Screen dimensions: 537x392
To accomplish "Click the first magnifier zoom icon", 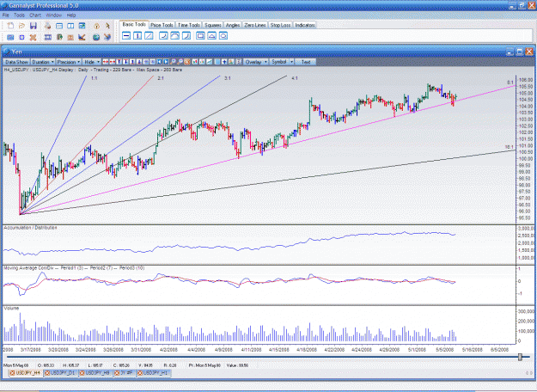I will point(173,62).
